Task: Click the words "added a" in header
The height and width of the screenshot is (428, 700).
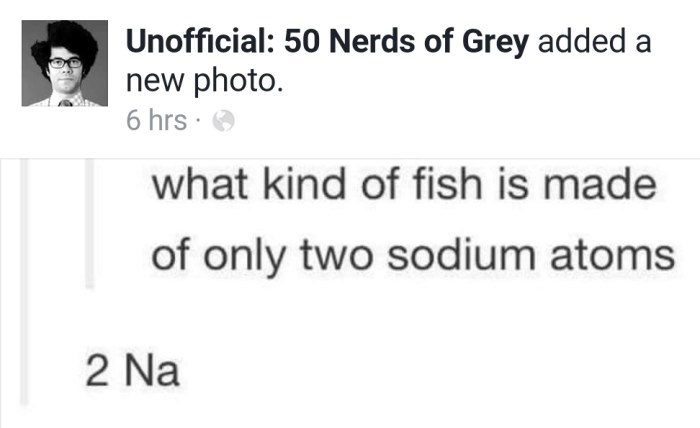Action: coord(594,43)
